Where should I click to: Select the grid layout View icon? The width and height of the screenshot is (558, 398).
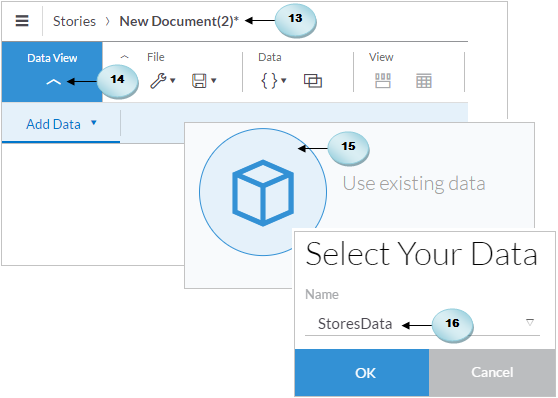point(383,81)
